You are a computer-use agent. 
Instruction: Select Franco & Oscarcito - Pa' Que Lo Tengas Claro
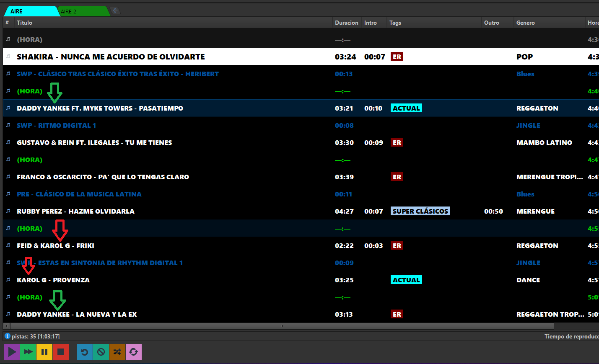pos(301,177)
